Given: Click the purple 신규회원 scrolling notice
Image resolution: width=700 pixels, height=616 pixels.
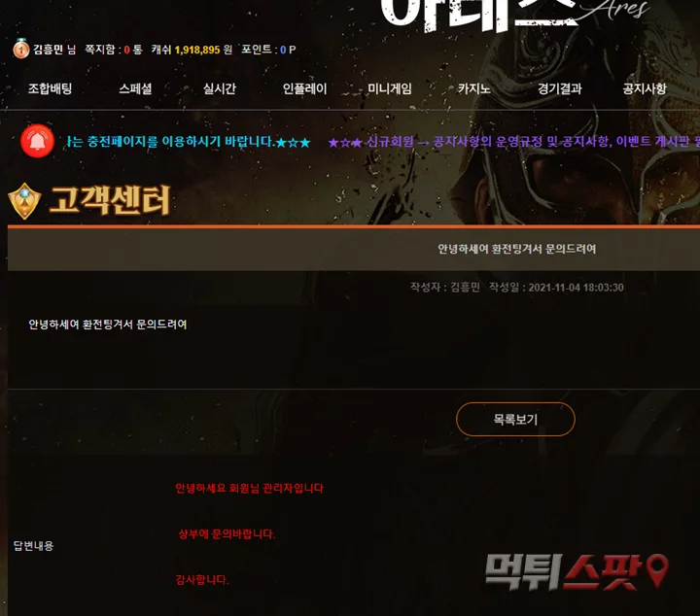Looking at the screenshot, I should [513, 142].
